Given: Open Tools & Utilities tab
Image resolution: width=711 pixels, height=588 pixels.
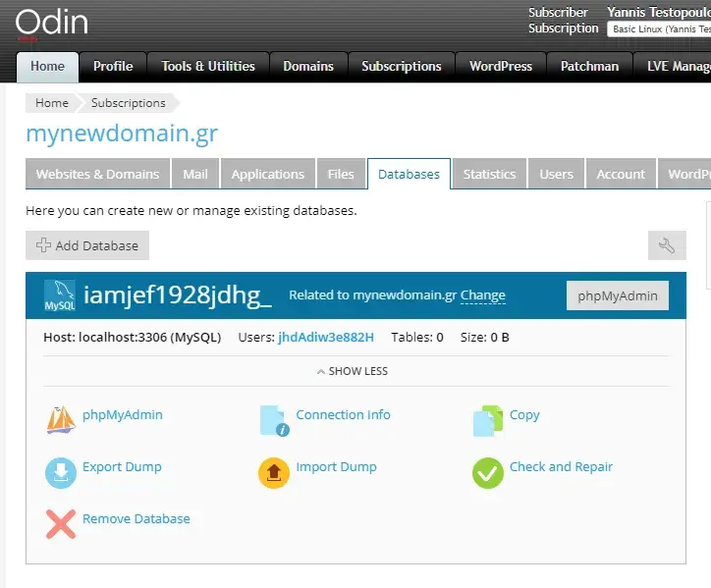Looking at the screenshot, I should (208, 67).
